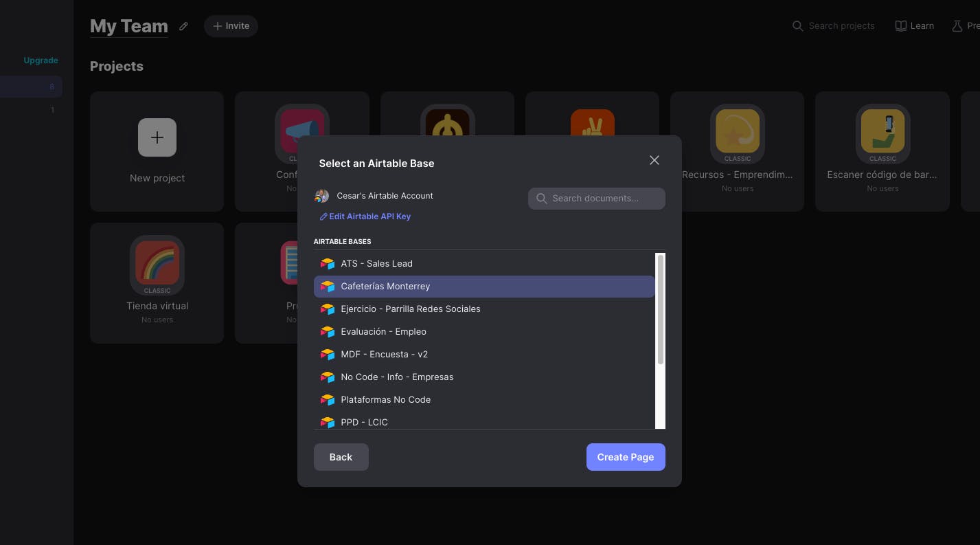Pick the MDF - Encuesta - v2 base

(x=484, y=355)
